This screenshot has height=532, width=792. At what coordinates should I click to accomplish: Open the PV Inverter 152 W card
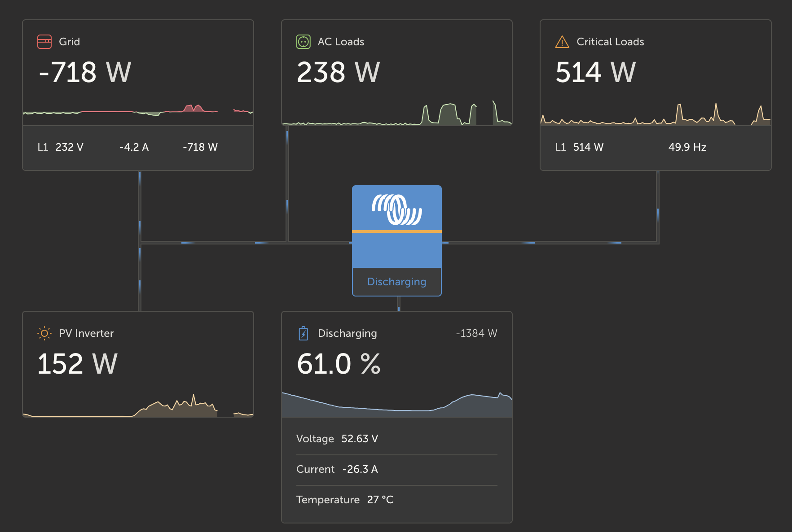138,364
